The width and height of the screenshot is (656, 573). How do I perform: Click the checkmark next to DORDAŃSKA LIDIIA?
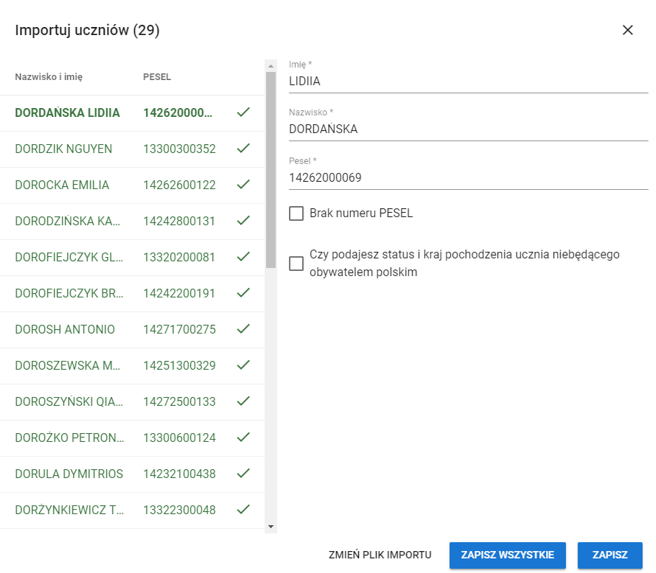click(x=243, y=113)
